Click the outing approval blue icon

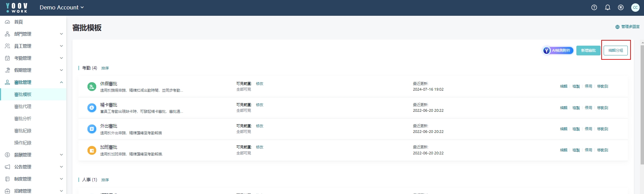tap(92, 129)
